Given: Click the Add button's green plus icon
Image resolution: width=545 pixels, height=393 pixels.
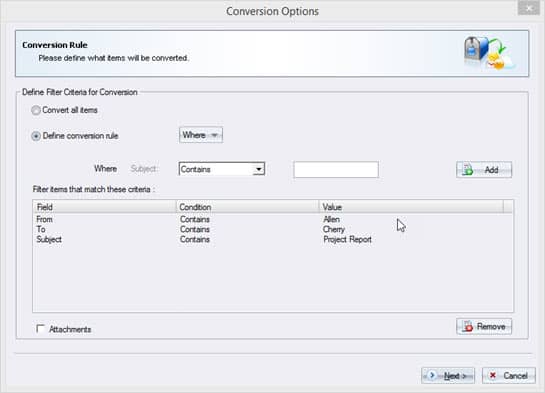Looking at the screenshot, I should 467,170.
